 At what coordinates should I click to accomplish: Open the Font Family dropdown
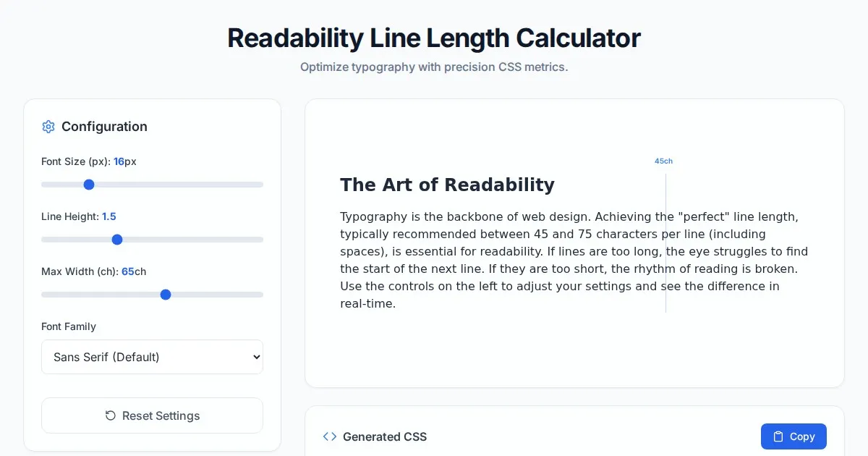coord(152,357)
